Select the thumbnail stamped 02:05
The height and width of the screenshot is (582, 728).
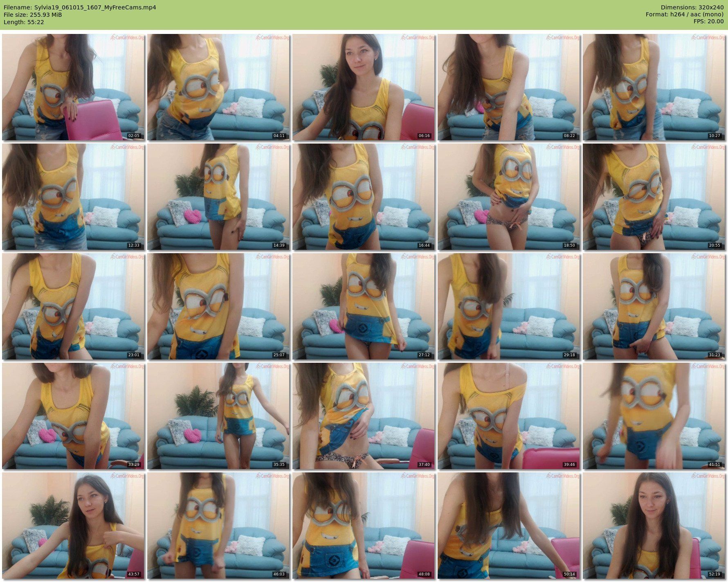[73, 87]
